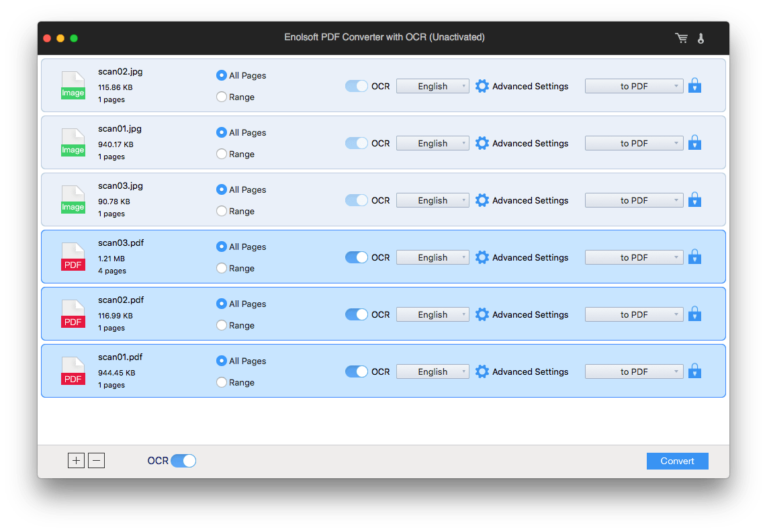
Task: Click the 944.45 KB file size text
Action: click(116, 373)
